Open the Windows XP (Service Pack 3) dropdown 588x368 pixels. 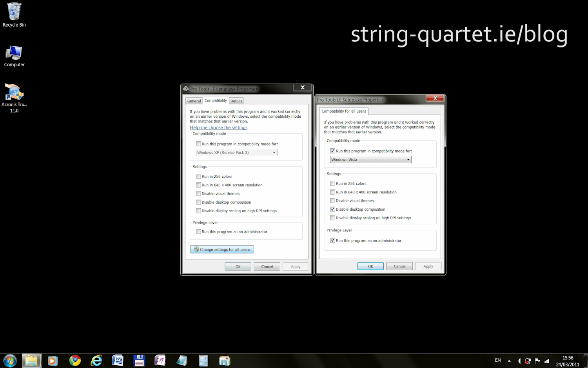point(237,153)
